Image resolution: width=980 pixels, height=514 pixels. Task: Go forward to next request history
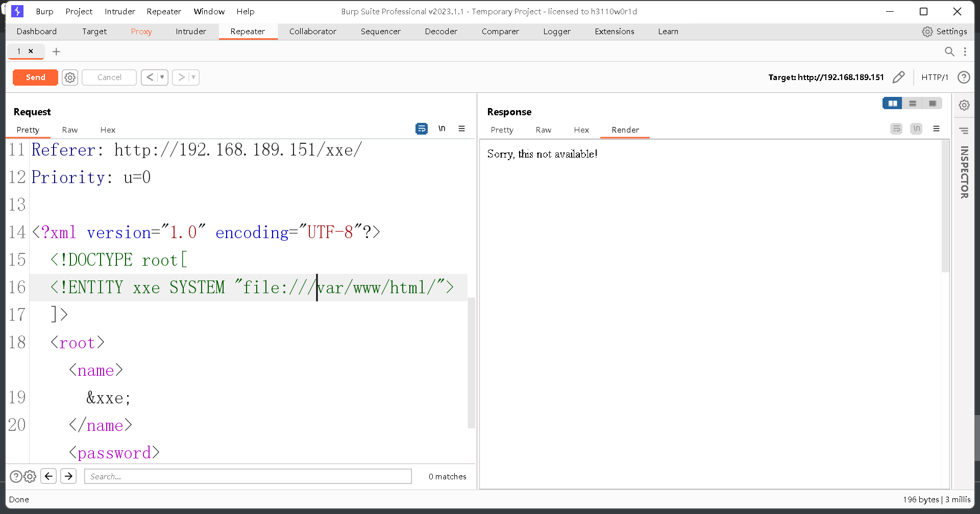click(x=181, y=78)
